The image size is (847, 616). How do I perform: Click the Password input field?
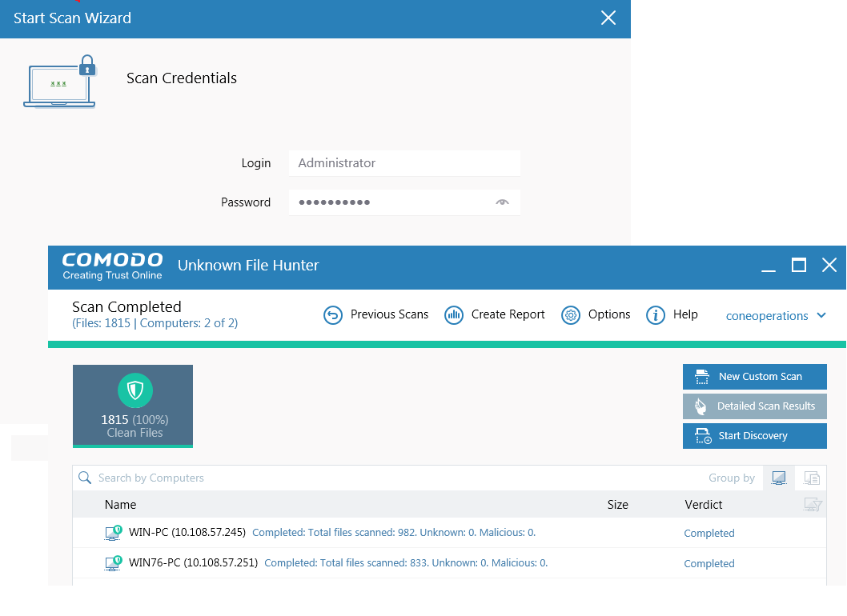coord(404,202)
